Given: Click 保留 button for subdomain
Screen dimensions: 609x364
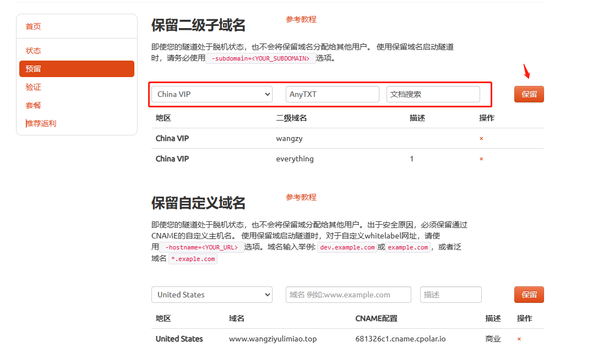Looking at the screenshot, I should click(x=529, y=94).
